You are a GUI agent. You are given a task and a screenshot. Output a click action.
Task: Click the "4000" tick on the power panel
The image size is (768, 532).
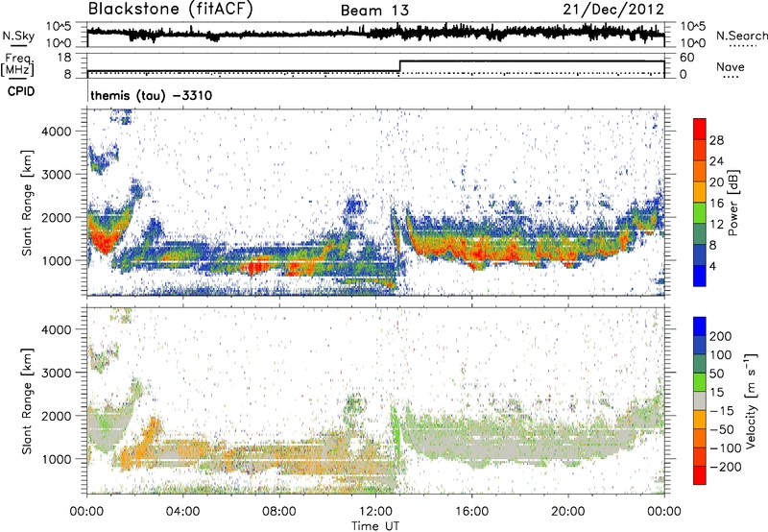coord(56,132)
